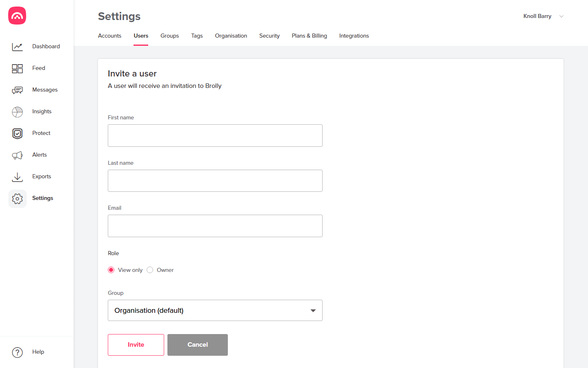This screenshot has width=588, height=368.
Task: Expand the Knoll Barry account menu
Action: (561, 16)
